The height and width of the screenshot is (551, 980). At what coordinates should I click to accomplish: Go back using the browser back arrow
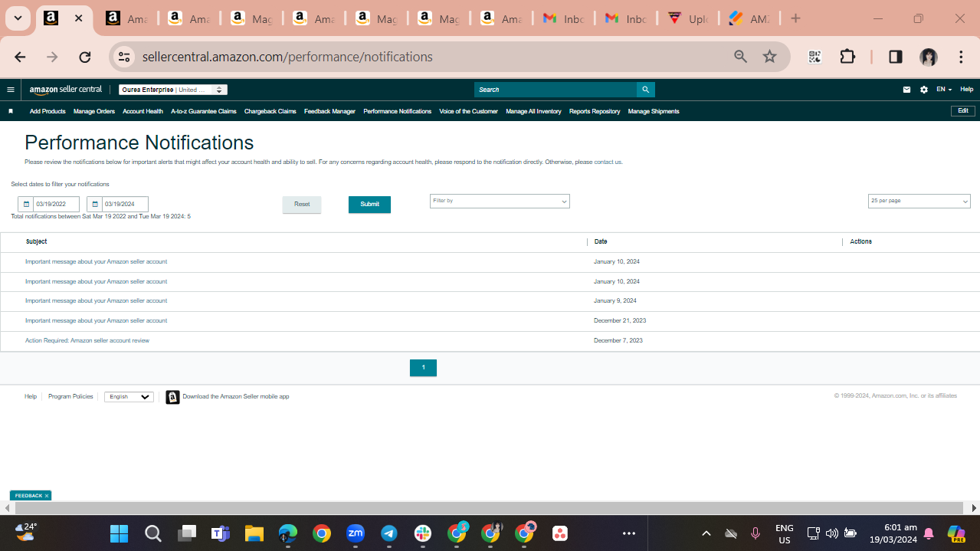pyautogui.click(x=20, y=57)
